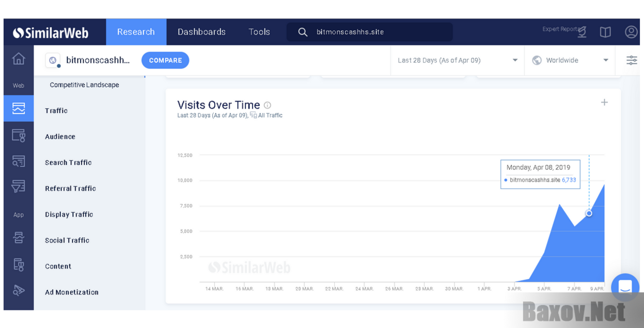Click the search magnifier icon
This screenshot has height=328, width=644.
pyautogui.click(x=303, y=32)
